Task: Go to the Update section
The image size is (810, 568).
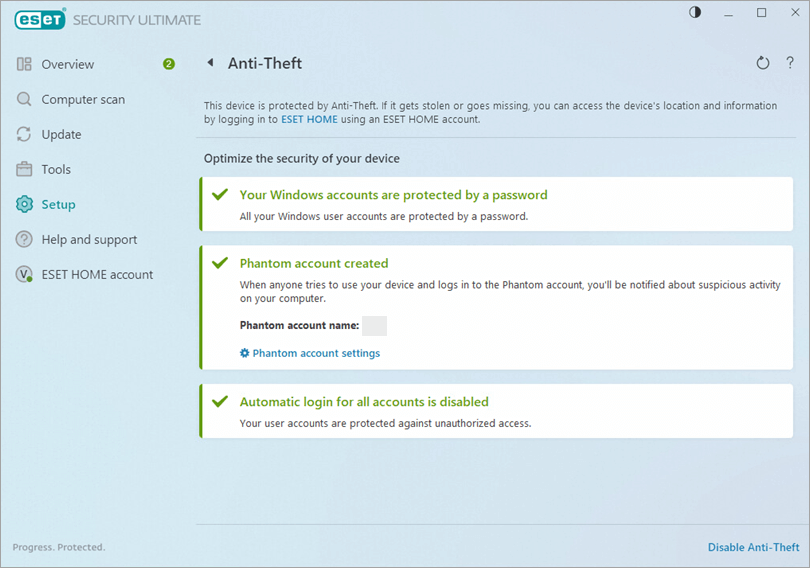Action: [x=61, y=135]
